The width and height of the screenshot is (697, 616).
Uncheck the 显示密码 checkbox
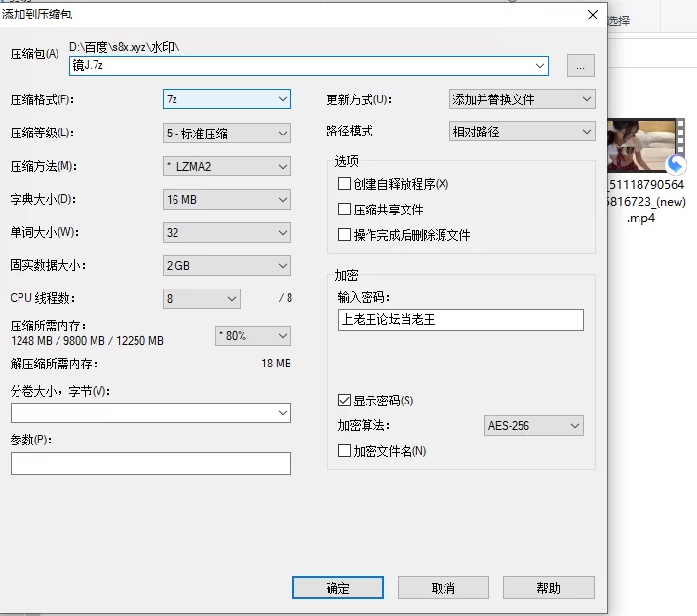(344, 400)
